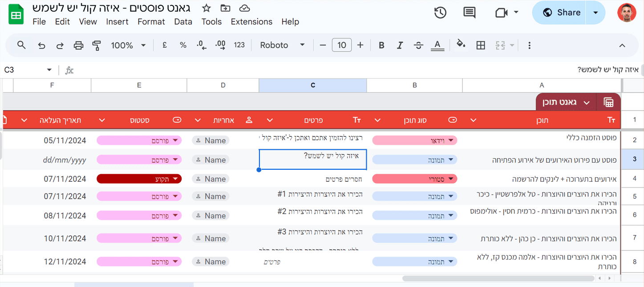Click the formula bar content
This screenshot has width=644, height=287.
pos(608,70)
